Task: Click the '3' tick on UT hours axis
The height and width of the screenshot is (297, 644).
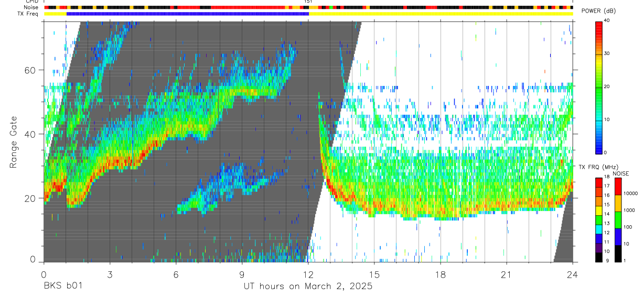Action: [x=110, y=274]
